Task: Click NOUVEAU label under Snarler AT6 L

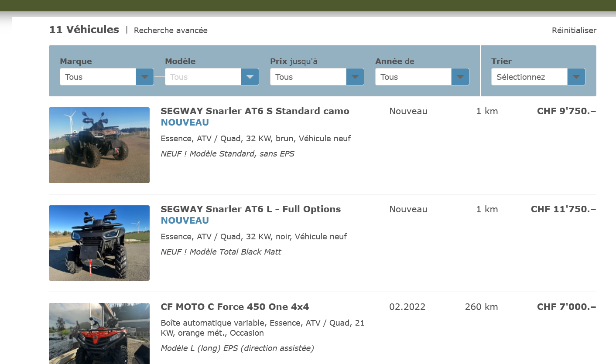Action: 185,221
